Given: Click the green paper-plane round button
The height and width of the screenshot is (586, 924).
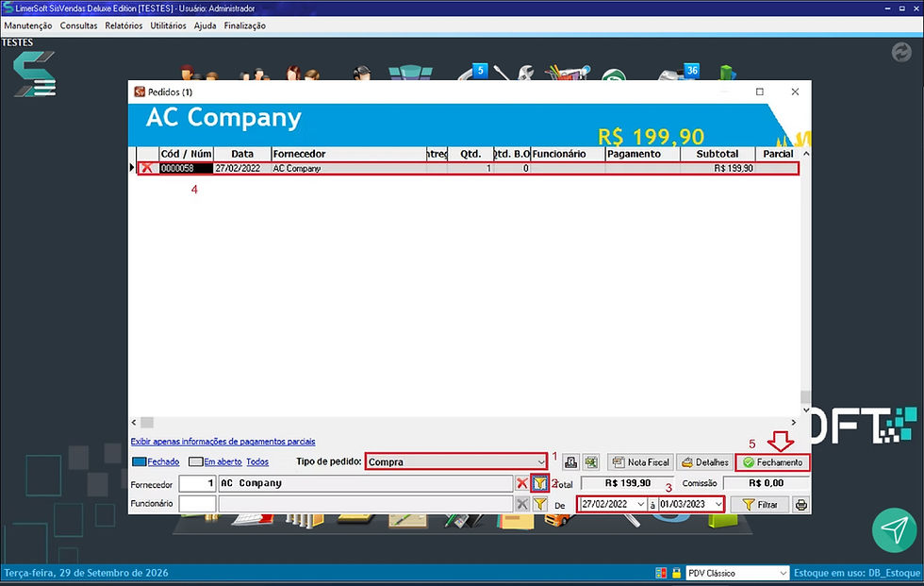Looking at the screenshot, I should [x=895, y=530].
